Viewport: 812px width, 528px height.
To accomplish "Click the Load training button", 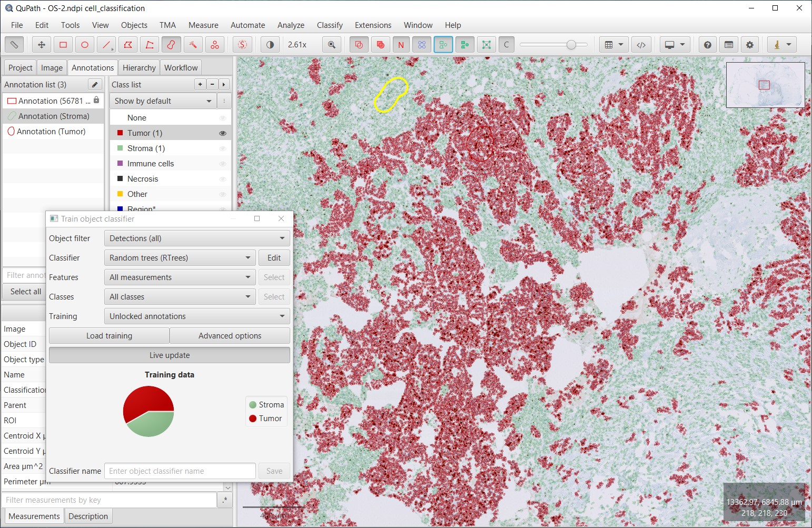I will [x=109, y=336].
